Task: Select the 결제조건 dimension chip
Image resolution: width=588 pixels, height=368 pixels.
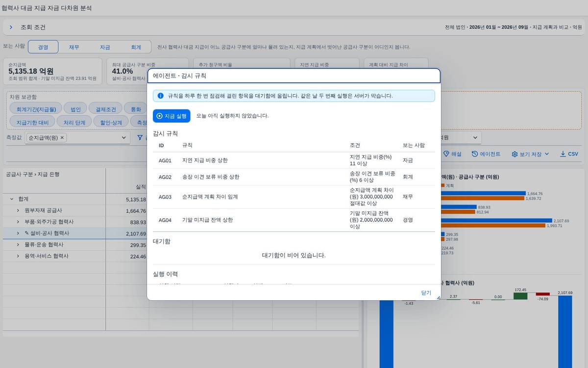Action: (105, 109)
